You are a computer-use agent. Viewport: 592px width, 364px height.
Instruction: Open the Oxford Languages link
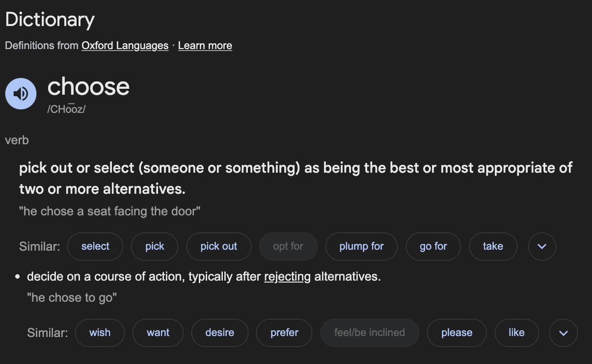tap(125, 46)
